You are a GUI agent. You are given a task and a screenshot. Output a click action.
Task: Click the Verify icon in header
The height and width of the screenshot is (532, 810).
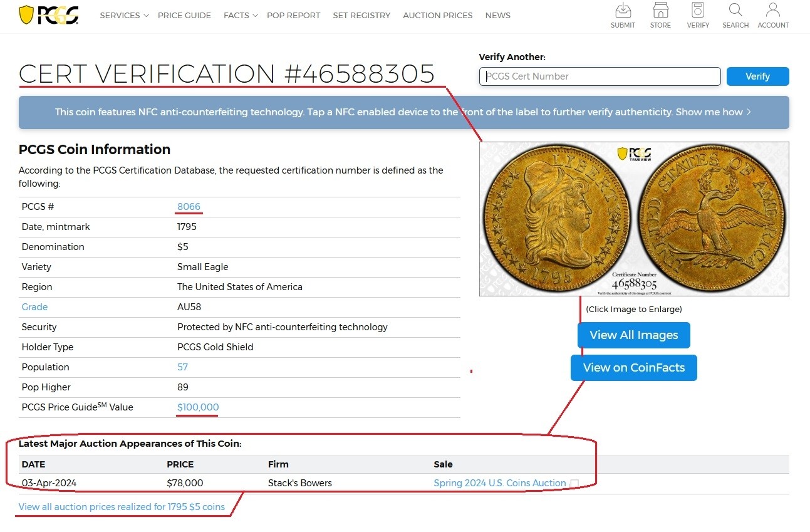click(x=698, y=15)
